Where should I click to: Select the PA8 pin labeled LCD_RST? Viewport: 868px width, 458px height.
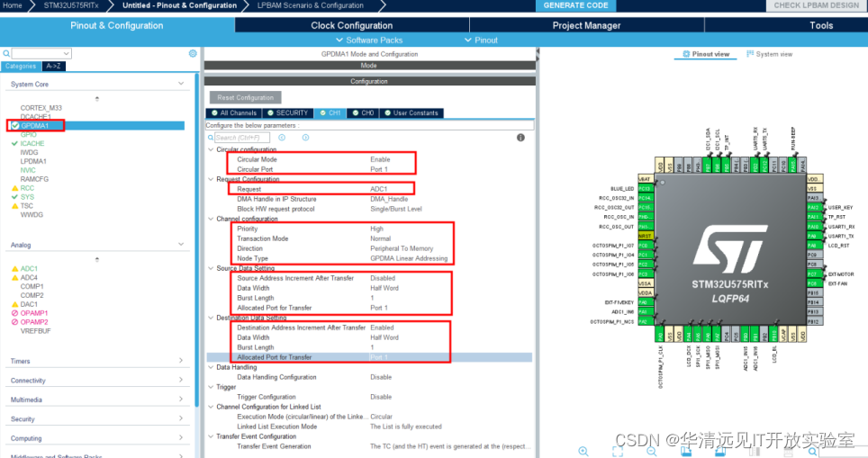pos(813,246)
